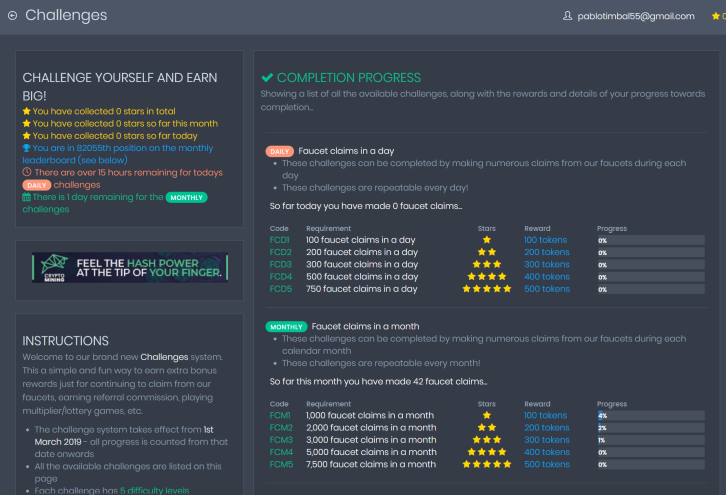This screenshot has width=726, height=495.
Task: Click the FCM4 progress bar
Action: pos(651,453)
